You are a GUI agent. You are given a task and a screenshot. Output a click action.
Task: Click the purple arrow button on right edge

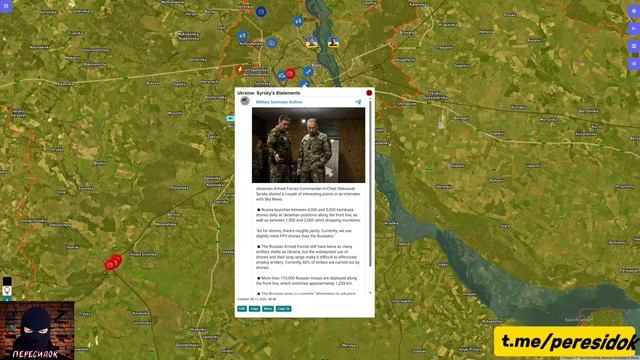[x=634, y=29]
